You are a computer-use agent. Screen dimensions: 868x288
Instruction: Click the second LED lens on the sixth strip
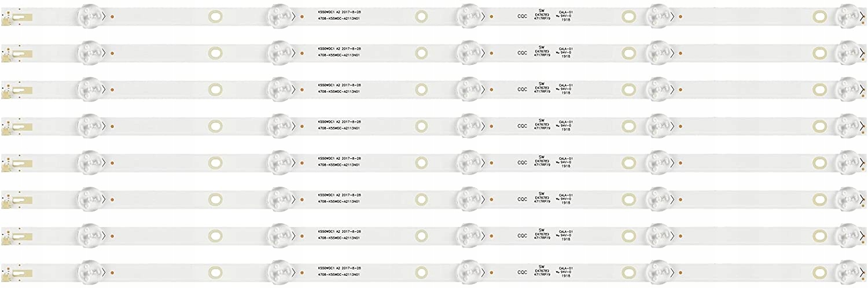[280, 198]
